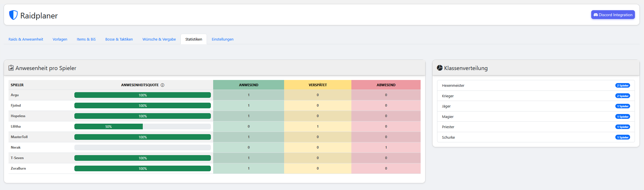Open the Einstellungen tab

coord(223,39)
